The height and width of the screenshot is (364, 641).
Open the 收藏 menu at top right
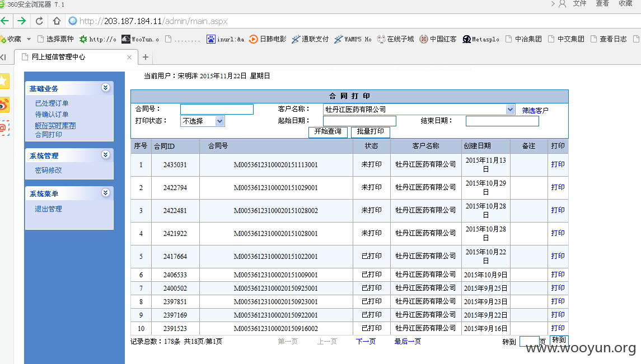coord(625,4)
